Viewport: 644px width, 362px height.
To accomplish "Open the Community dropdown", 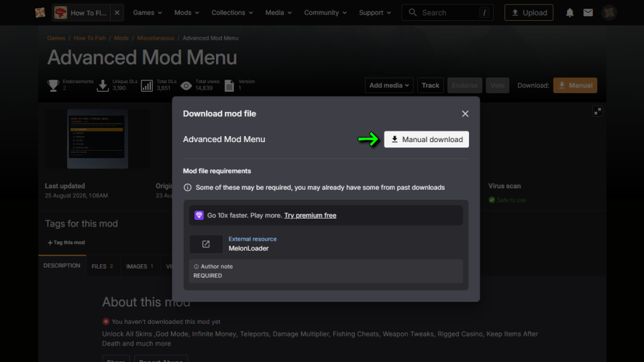I will [x=325, y=13].
